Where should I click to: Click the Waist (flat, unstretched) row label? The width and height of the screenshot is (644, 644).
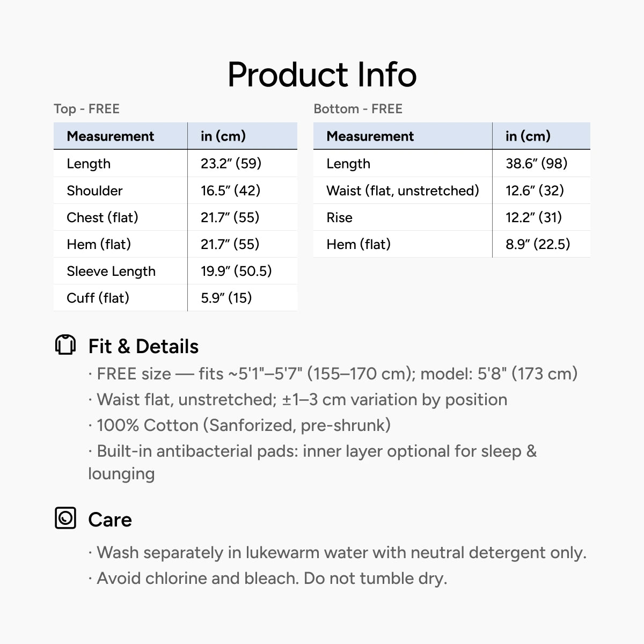point(402,191)
